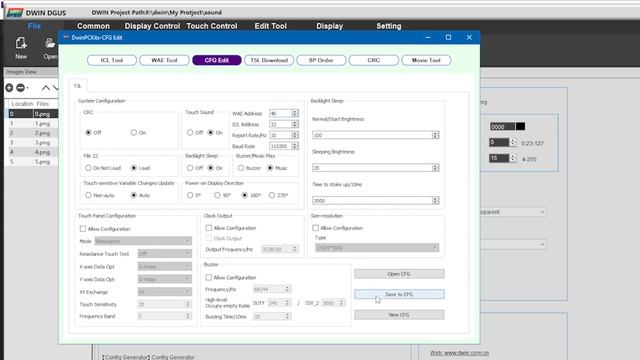This screenshot has width=640, height=360.
Task: Select Load for File 22
Action: [x=134, y=168]
